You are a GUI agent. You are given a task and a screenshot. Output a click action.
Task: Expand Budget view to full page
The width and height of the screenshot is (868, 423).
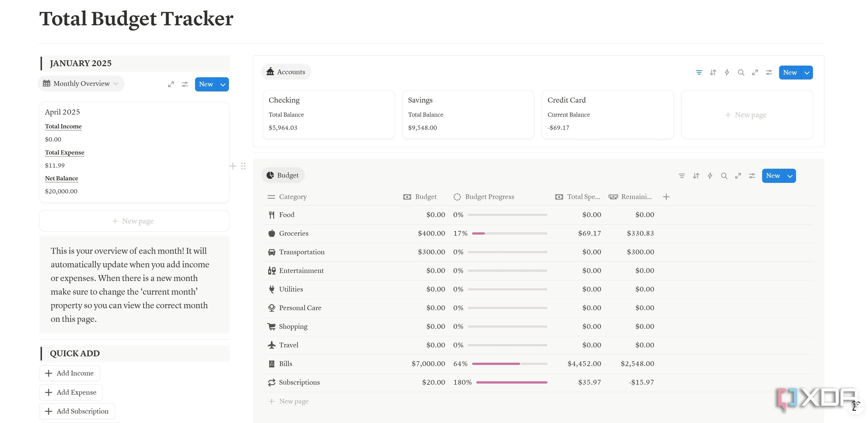[738, 176]
